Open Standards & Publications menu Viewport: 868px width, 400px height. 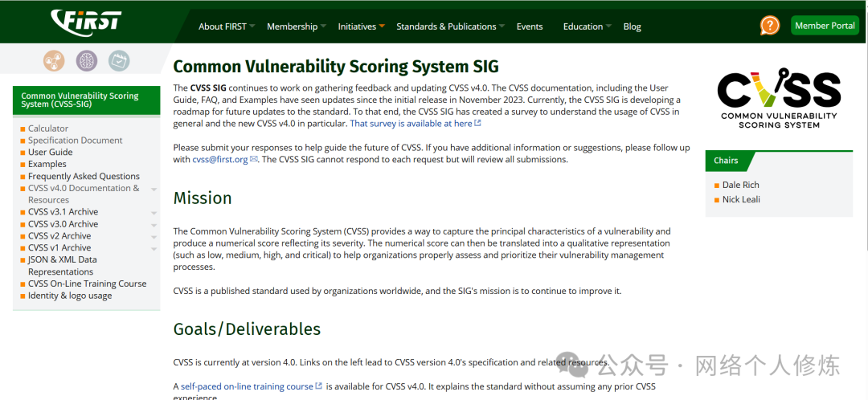[x=446, y=26]
